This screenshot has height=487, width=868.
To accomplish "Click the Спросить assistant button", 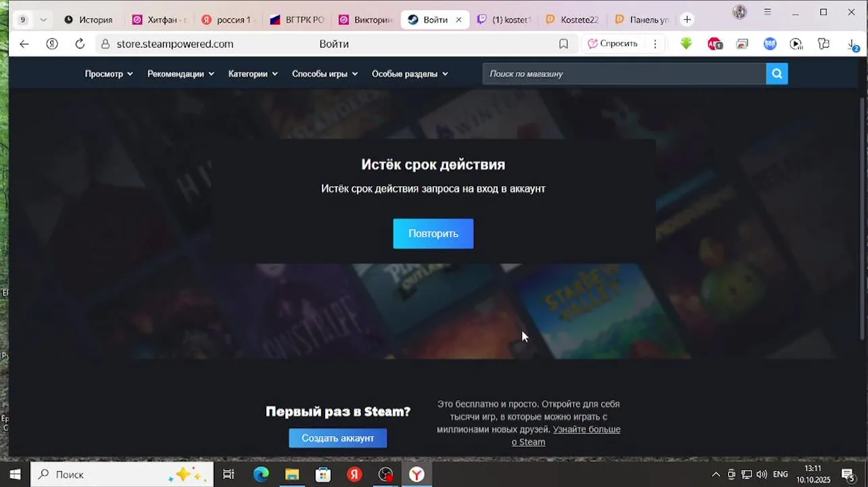I will tap(612, 44).
